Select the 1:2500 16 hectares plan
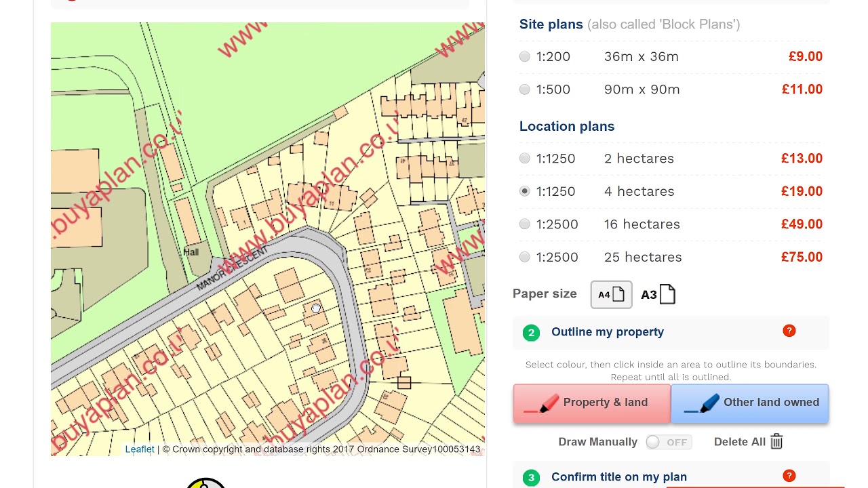The image size is (868, 488). pos(525,224)
